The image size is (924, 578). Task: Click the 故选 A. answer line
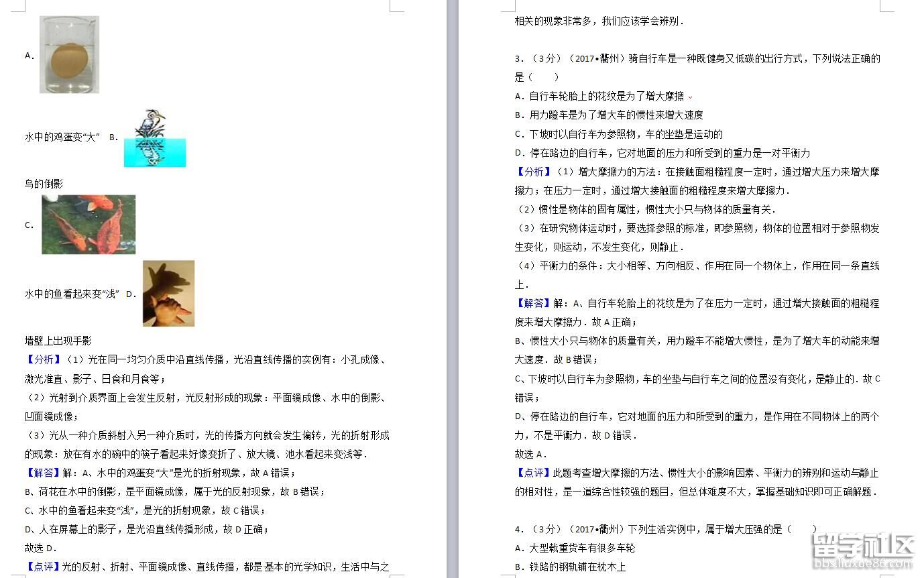(x=531, y=454)
